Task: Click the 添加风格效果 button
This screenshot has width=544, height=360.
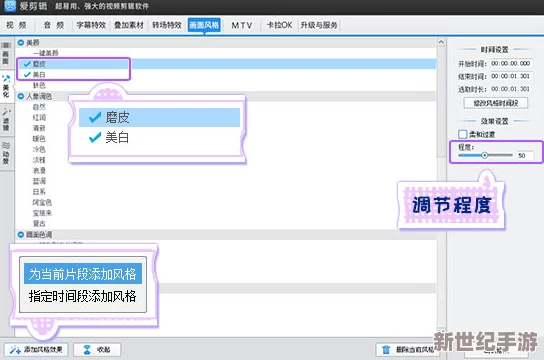Action: click(x=36, y=350)
